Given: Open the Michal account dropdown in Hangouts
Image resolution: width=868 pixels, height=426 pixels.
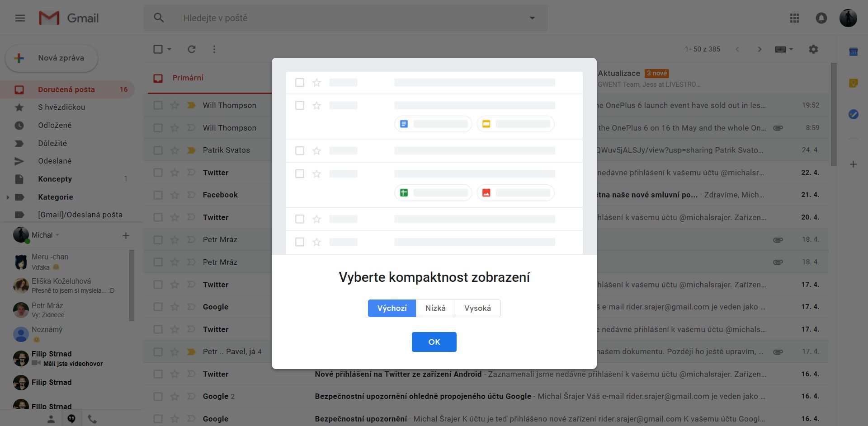Looking at the screenshot, I should 57,235.
